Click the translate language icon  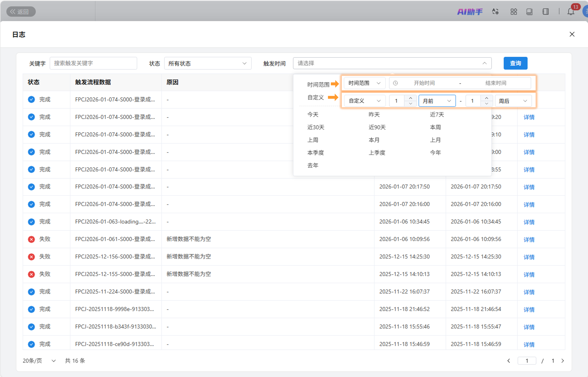(x=495, y=12)
